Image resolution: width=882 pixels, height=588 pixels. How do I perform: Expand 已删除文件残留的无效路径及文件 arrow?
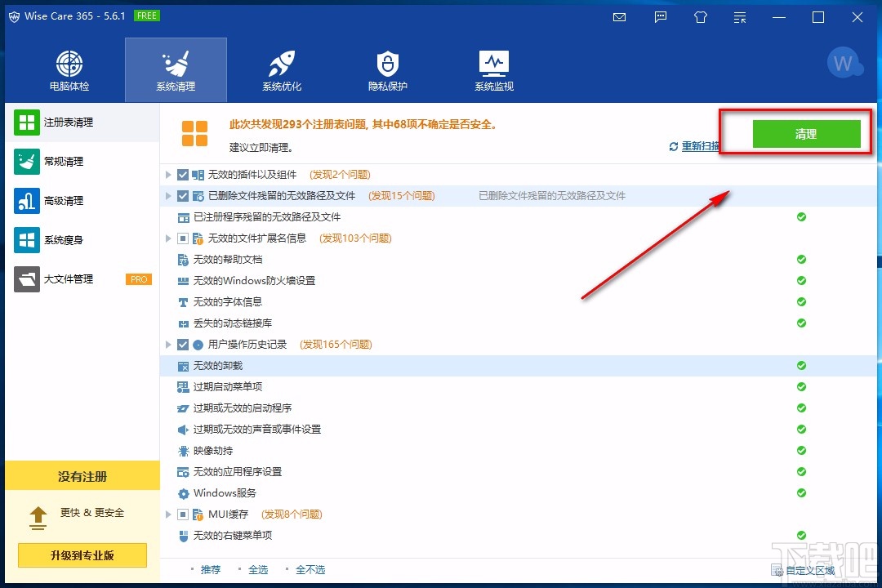tap(168, 196)
